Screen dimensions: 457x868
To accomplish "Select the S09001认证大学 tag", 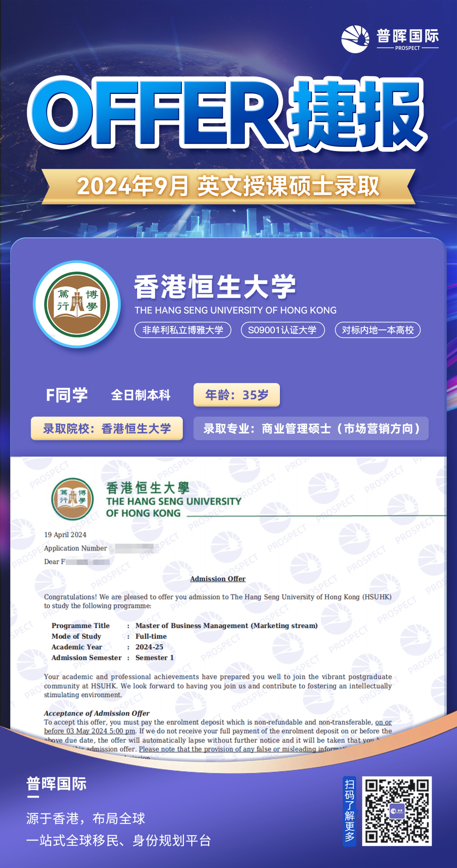I will (283, 330).
